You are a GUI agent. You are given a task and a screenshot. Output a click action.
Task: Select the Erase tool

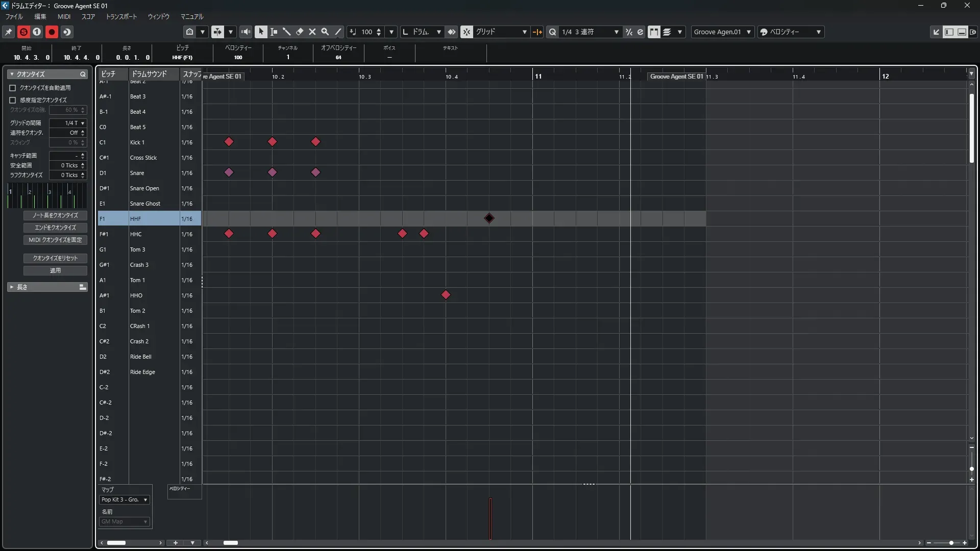click(x=300, y=32)
